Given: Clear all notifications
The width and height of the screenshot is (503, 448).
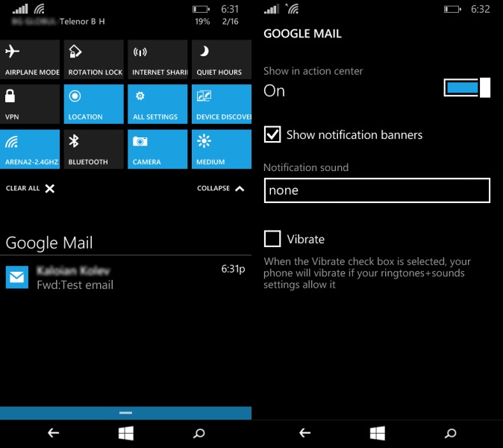Looking at the screenshot, I should (x=31, y=189).
